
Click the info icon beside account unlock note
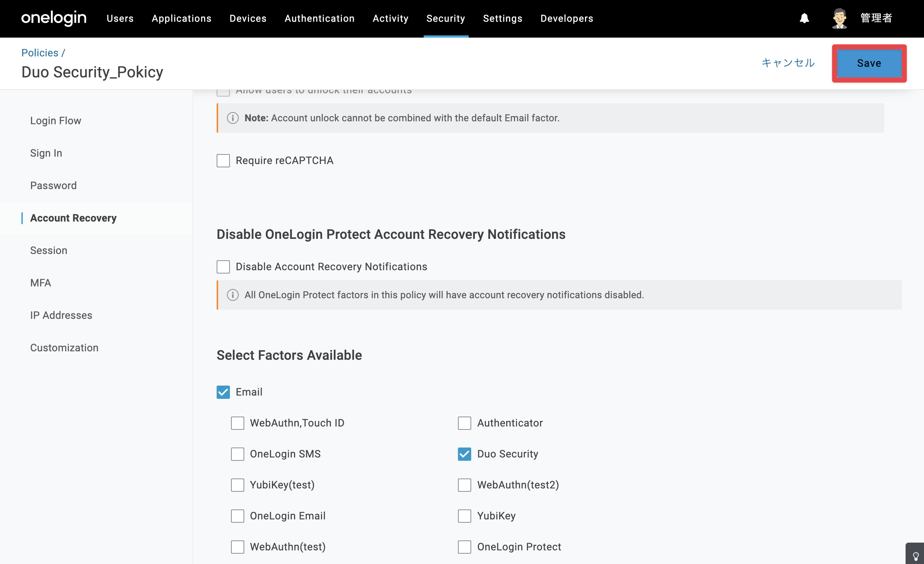click(232, 118)
